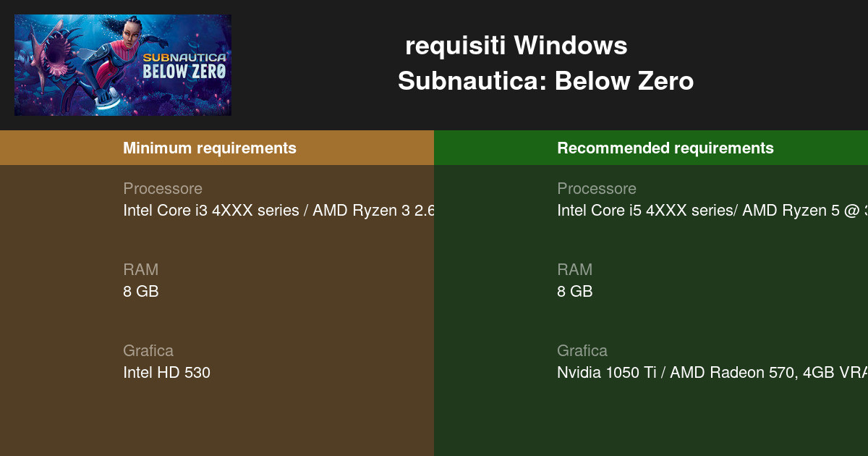Click the Subnautica Below Zero game thumbnail
The image size is (868, 456).
pyautogui.click(x=123, y=65)
